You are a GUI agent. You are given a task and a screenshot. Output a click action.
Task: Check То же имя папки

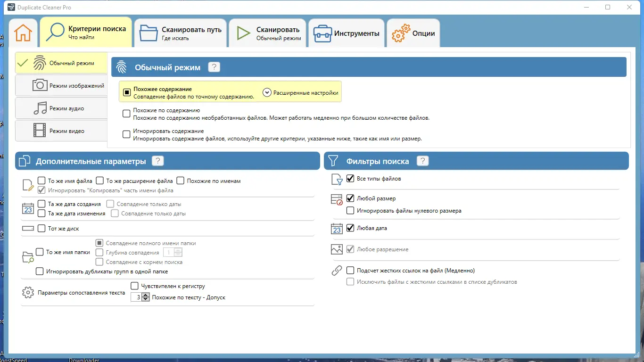point(40,252)
